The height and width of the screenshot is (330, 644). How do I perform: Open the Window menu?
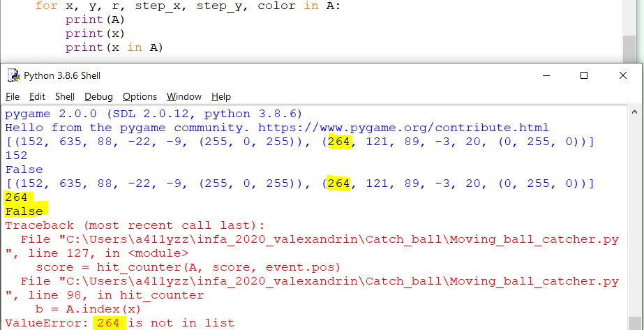[x=184, y=96]
